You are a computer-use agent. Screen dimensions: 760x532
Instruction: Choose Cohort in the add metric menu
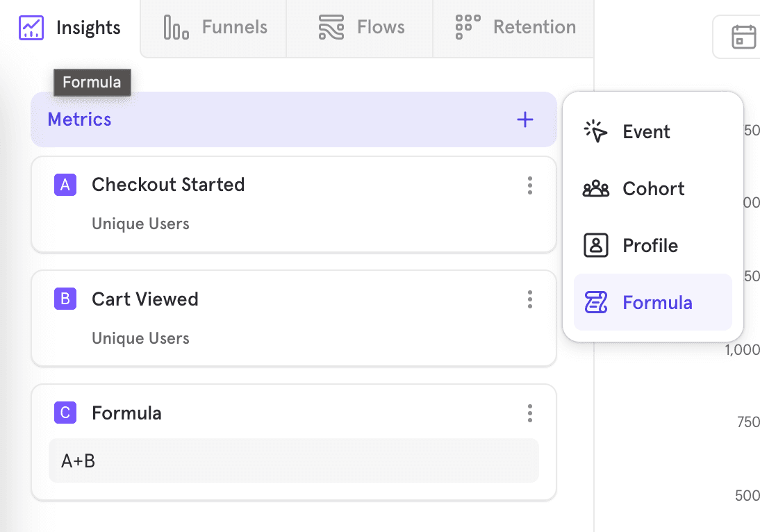[x=652, y=189]
